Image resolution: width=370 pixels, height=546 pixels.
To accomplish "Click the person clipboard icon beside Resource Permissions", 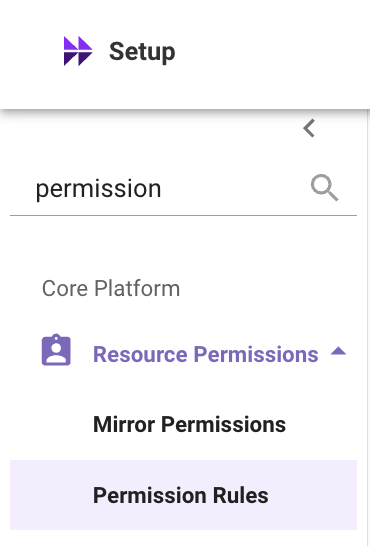I will pos(56,350).
